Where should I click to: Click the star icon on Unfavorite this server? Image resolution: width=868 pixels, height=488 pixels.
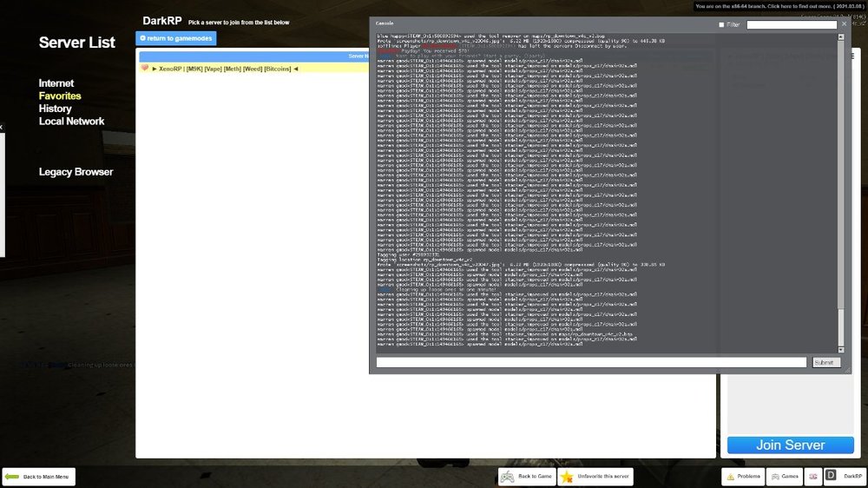pyautogui.click(x=568, y=477)
